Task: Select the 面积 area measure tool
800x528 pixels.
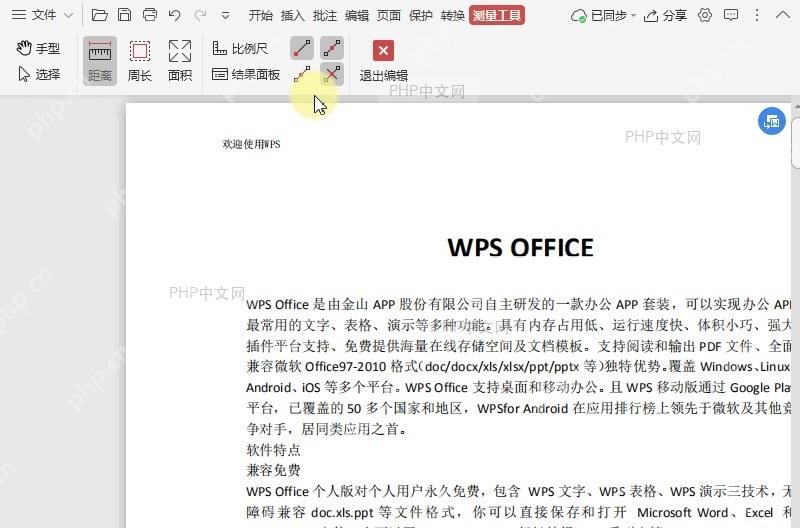Action: click(180, 61)
